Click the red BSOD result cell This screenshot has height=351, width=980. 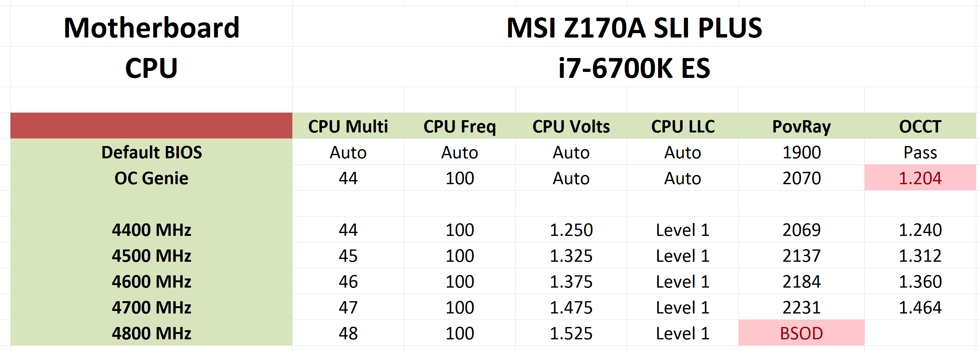(802, 333)
